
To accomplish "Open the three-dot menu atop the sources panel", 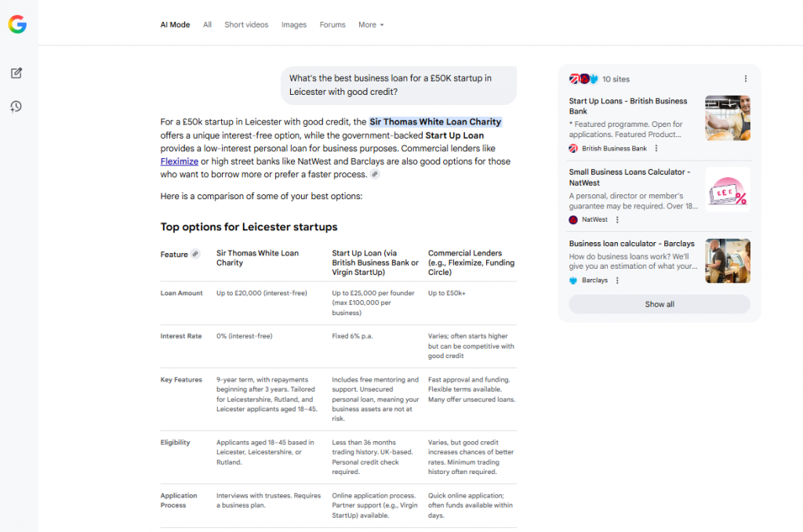I will [746, 78].
